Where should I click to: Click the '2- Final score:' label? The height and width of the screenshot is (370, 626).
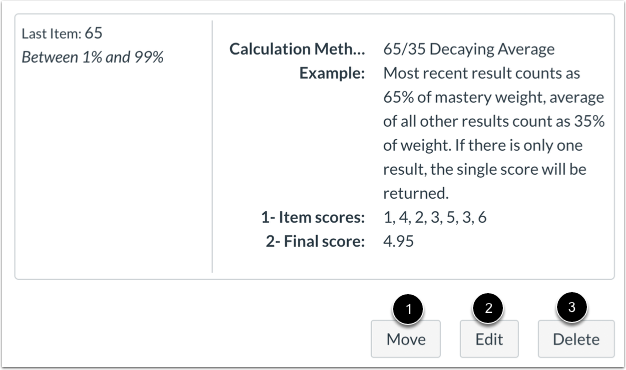click(315, 241)
